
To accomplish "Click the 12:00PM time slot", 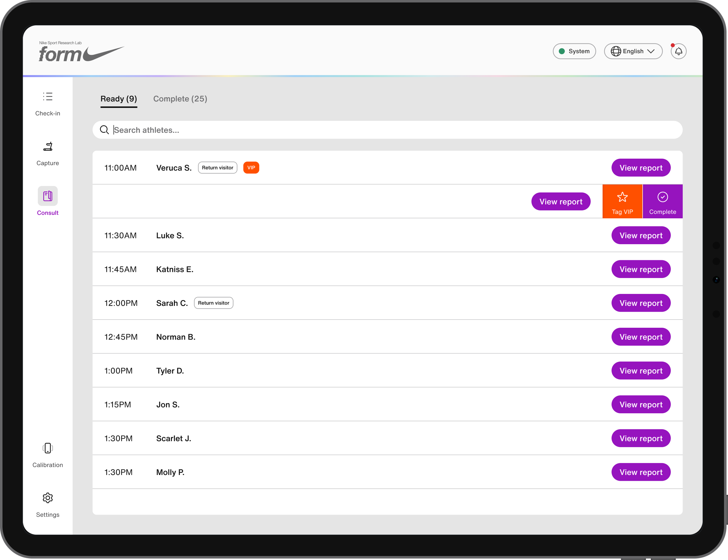I will pyautogui.click(x=121, y=303).
